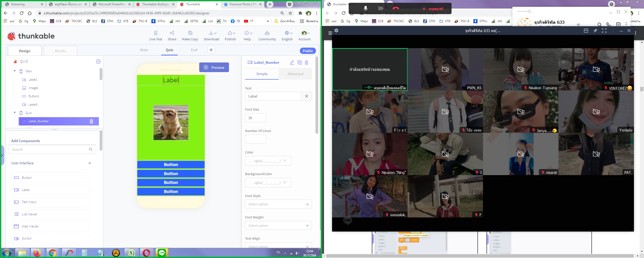Switch to the Design tab
Viewport: 644px width, 258px height.
25,51
